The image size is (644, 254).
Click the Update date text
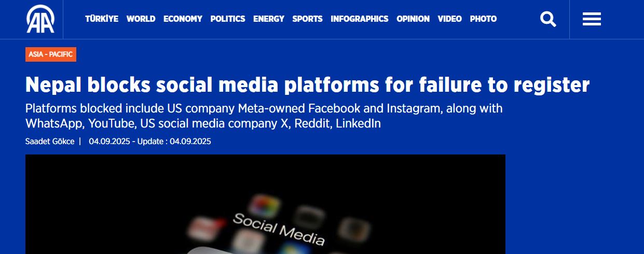click(x=174, y=141)
